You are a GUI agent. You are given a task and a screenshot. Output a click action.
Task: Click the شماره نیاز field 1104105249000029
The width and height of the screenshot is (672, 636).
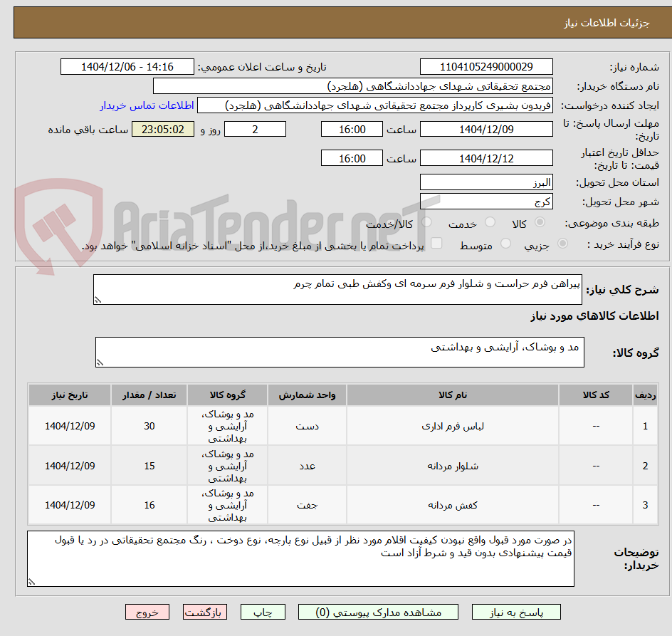[486, 67]
